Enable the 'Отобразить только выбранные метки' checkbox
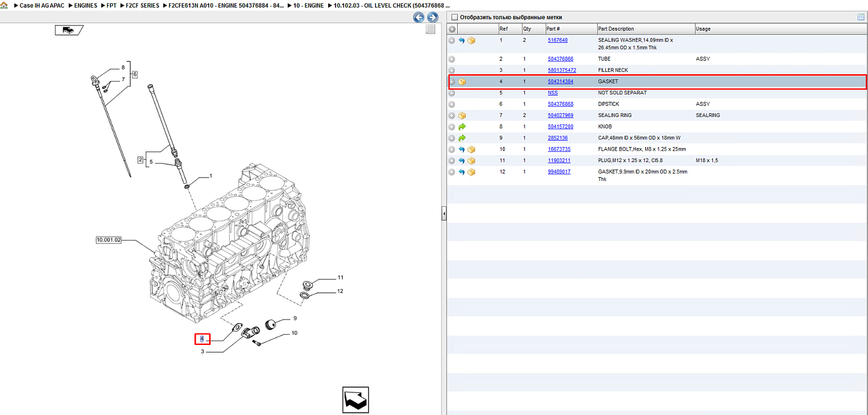The height and width of the screenshot is (415, 868). point(454,17)
